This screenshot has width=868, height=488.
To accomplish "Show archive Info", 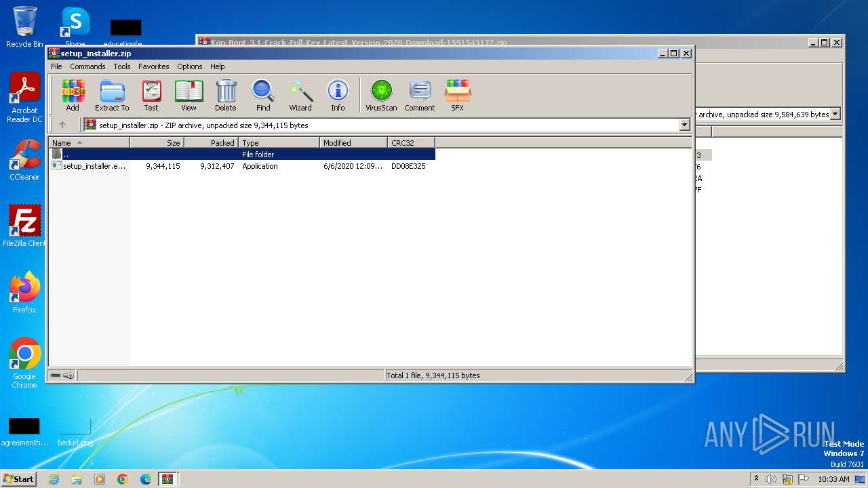I will (x=338, y=95).
